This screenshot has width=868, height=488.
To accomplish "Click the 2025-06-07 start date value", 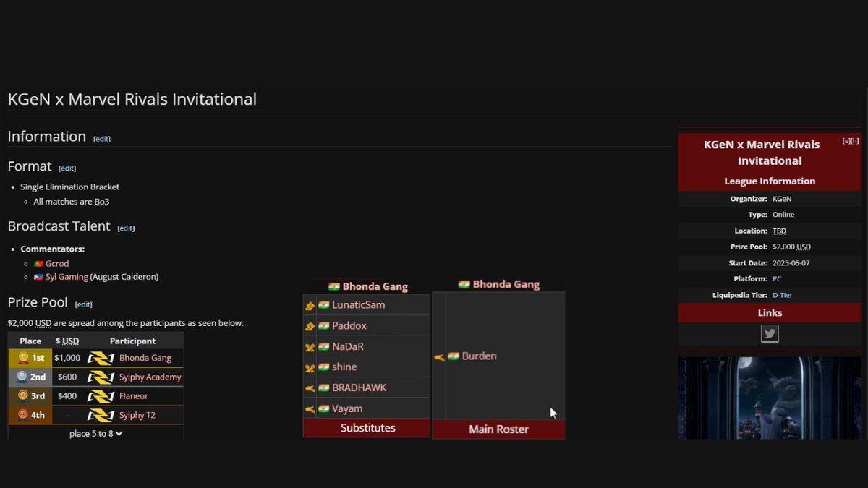I will click(791, 263).
